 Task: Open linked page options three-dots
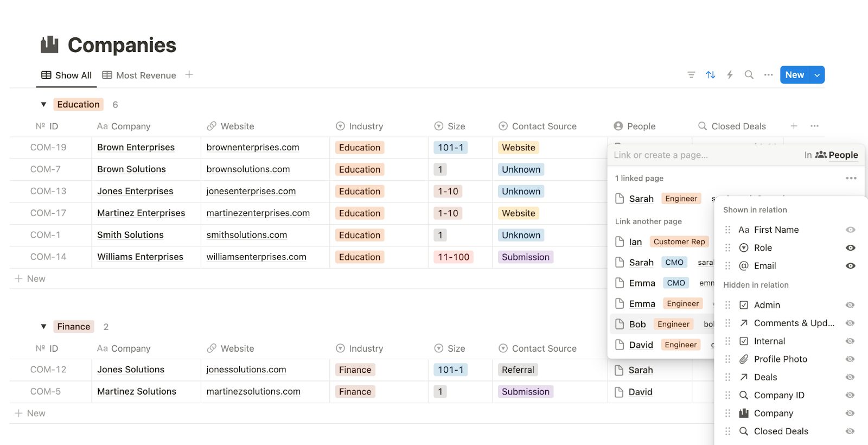point(851,178)
